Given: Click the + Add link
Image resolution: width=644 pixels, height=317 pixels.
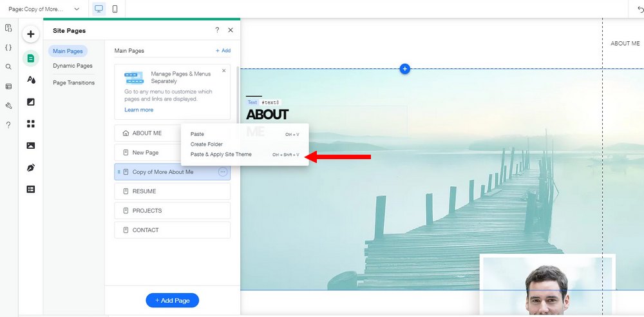Looking at the screenshot, I should click(x=223, y=50).
